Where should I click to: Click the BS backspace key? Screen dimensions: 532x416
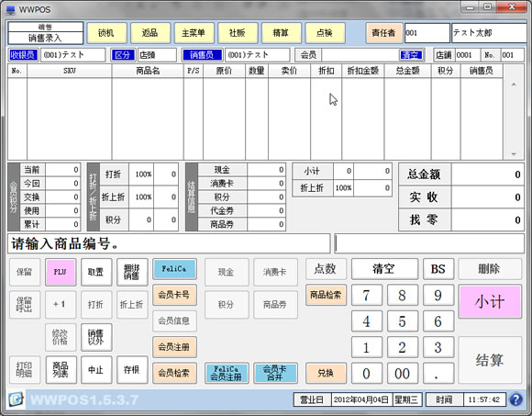(438, 269)
